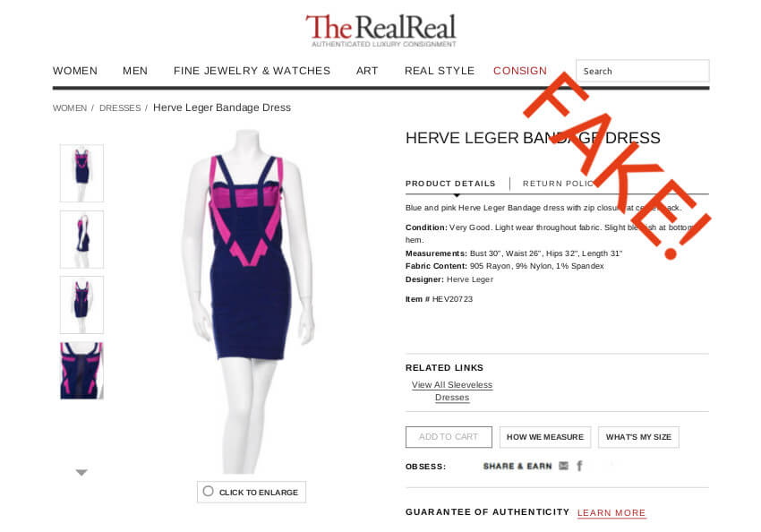Click inside the Search field
Screen dimensions: 761x532
pyautogui.click(x=643, y=71)
